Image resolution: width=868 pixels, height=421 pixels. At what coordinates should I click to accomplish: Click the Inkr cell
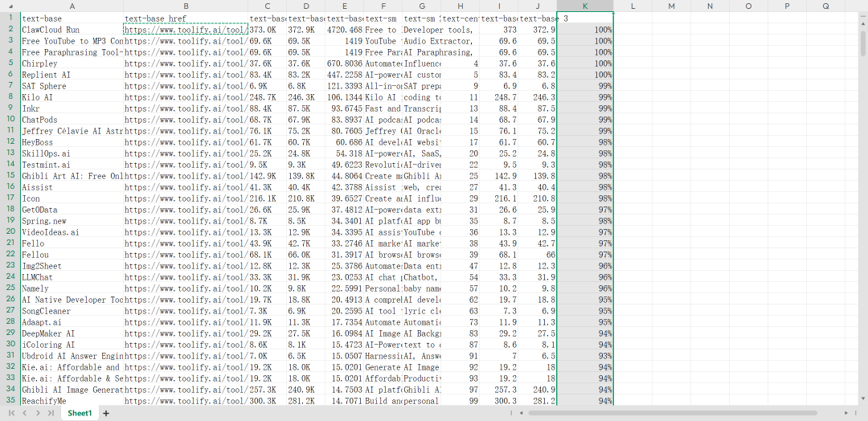click(72, 108)
